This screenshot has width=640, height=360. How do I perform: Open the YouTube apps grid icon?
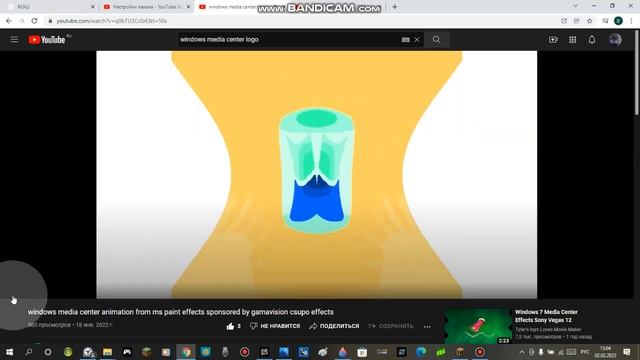point(573,40)
